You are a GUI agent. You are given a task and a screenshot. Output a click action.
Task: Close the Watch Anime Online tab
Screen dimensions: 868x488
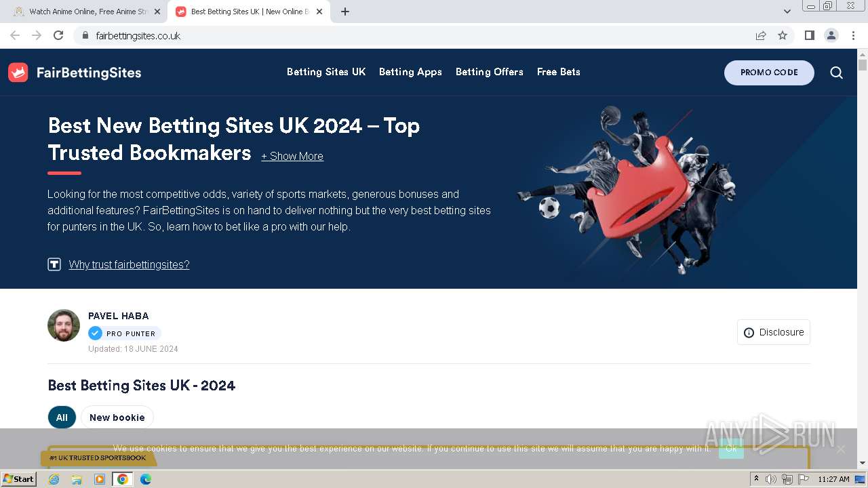(157, 12)
